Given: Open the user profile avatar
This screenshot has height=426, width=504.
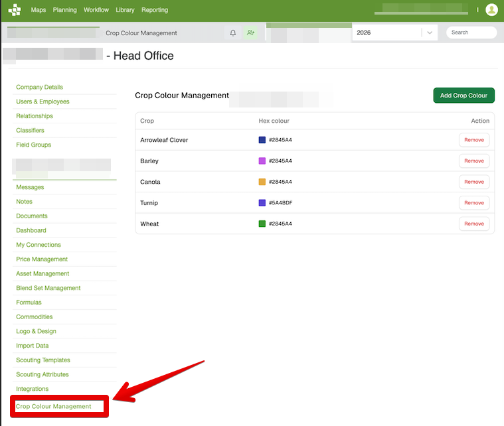Looking at the screenshot, I should (491, 10).
